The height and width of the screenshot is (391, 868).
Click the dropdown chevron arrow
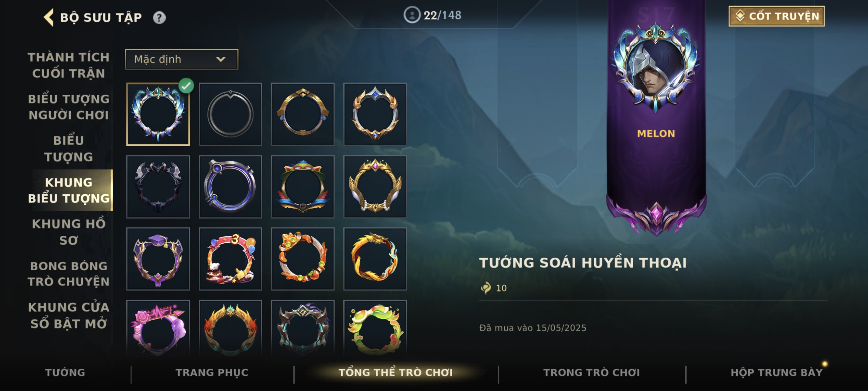pyautogui.click(x=221, y=59)
